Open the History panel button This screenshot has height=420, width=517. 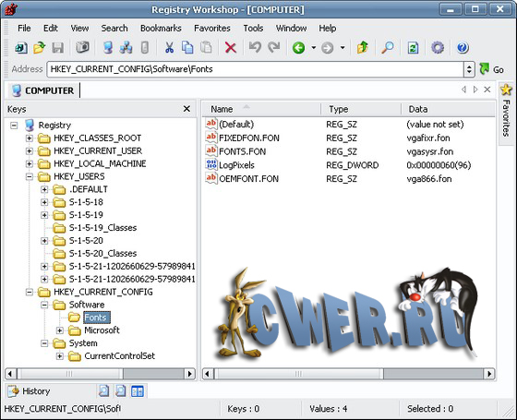30,391
